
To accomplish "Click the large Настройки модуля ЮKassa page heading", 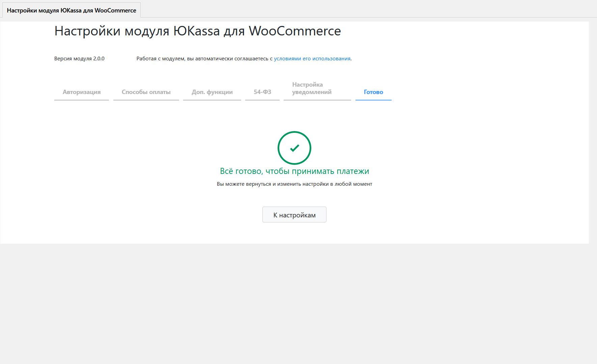I will pyautogui.click(x=198, y=31).
